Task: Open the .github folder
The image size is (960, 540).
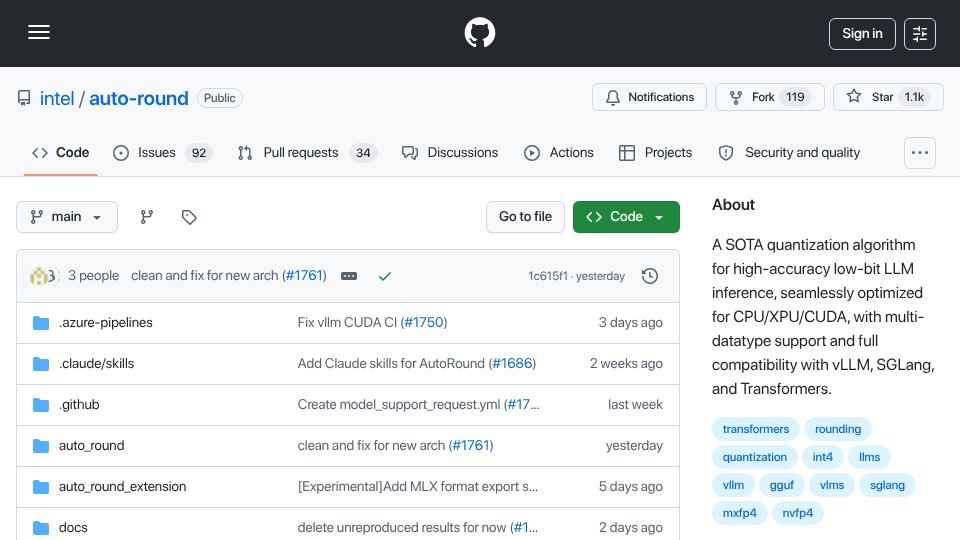Action: point(79,405)
